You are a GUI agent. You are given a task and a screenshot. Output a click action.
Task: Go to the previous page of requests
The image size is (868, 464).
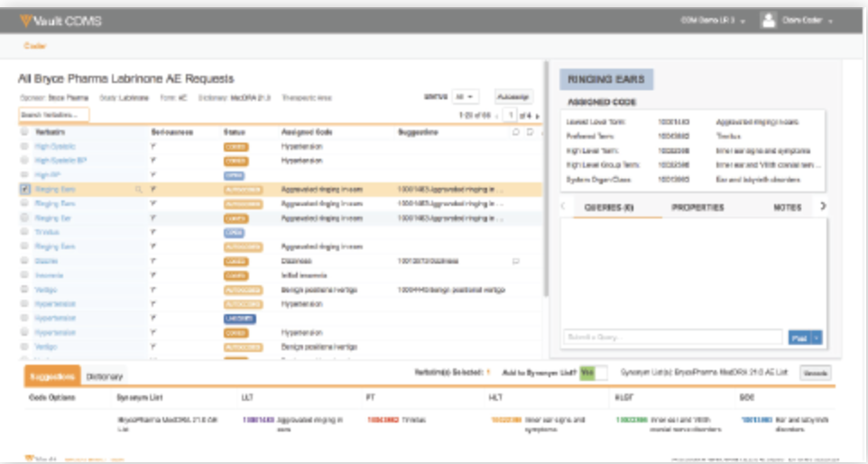coord(496,116)
